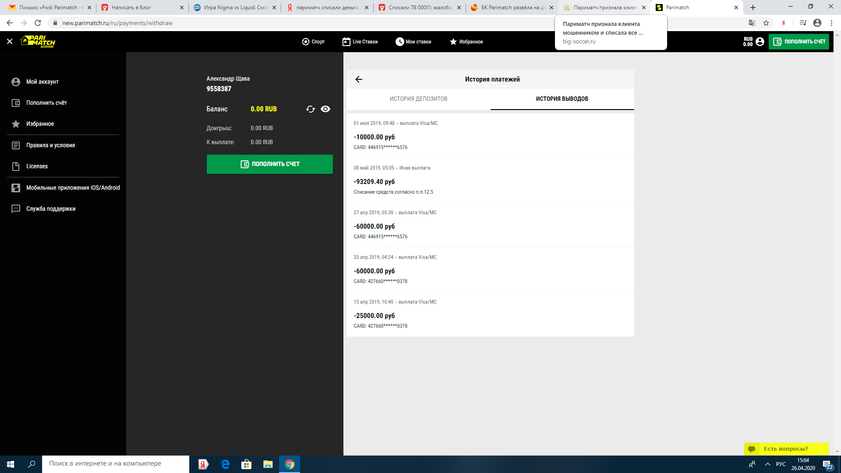Close the sidebar menu with the X icon
Screen dimensions: 841x473
pos(10,42)
